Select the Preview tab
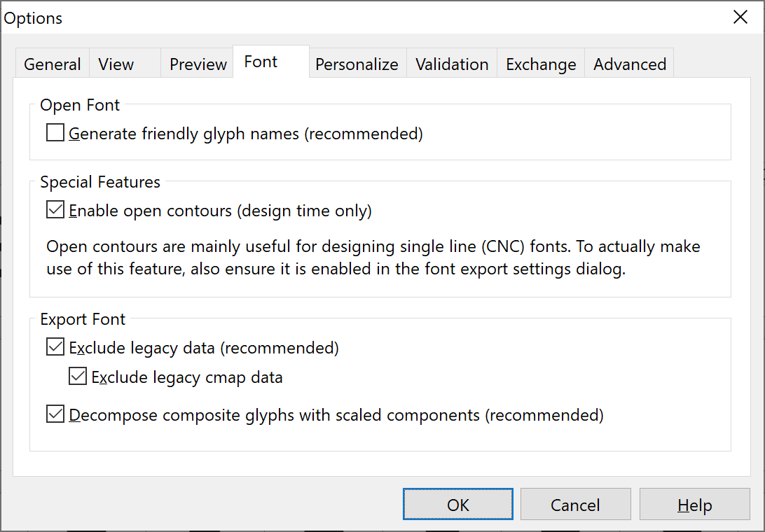Viewport: 765px width, 532px height. pos(198,64)
